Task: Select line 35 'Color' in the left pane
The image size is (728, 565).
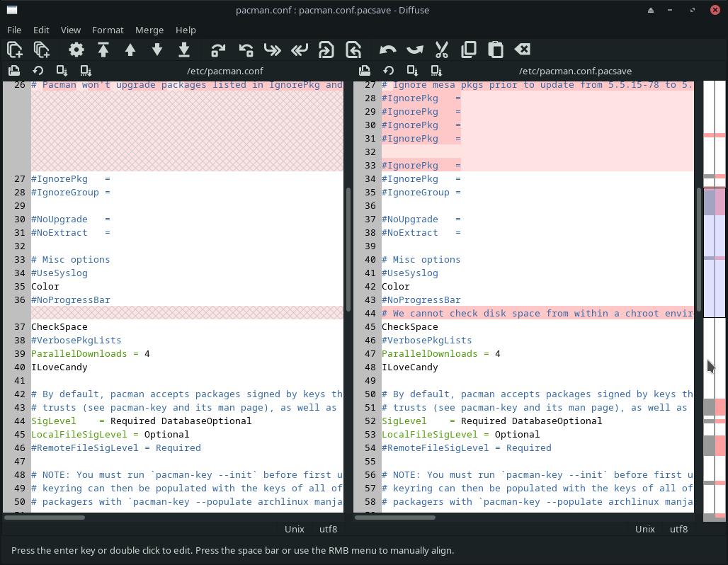Action: point(45,287)
